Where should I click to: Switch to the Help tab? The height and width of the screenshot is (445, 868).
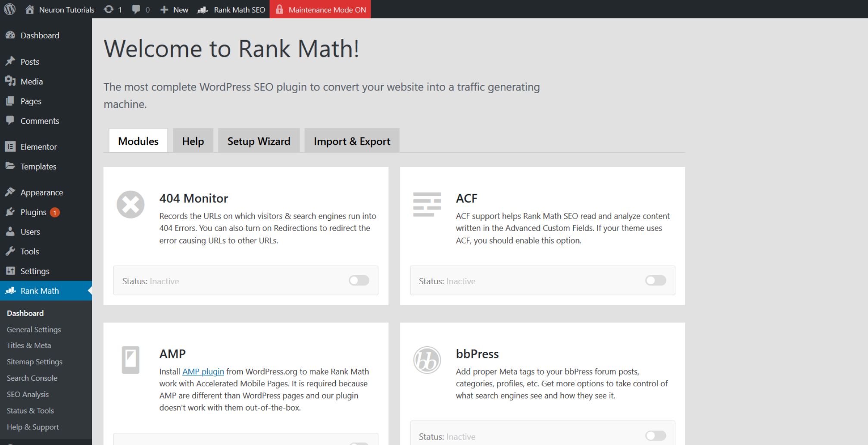(x=193, y=141)
